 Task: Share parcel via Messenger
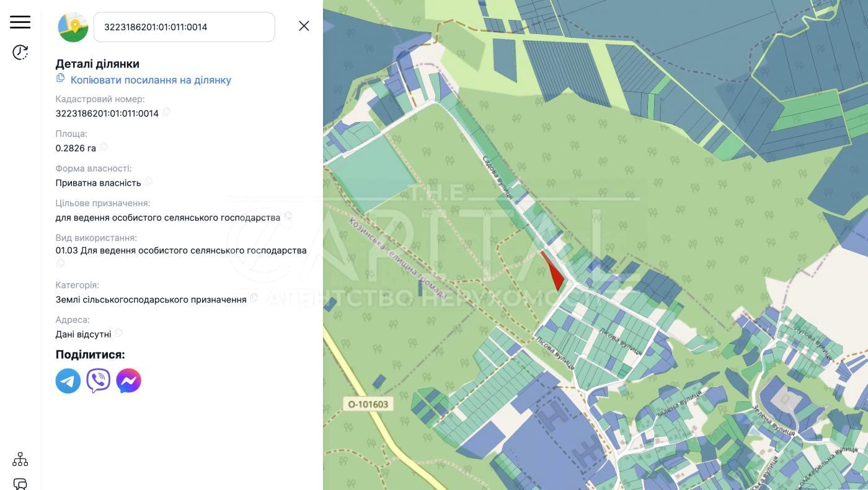click(129, 381)
